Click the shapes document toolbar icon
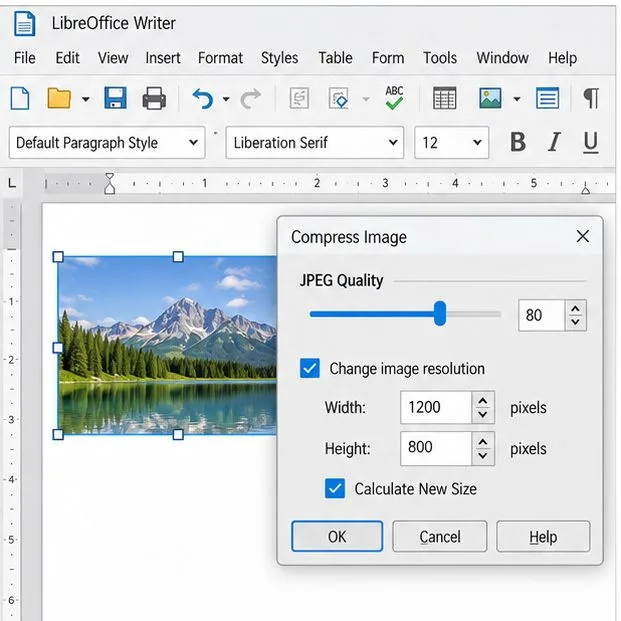This screenshot has height=621, width=621. pos(339,98)
